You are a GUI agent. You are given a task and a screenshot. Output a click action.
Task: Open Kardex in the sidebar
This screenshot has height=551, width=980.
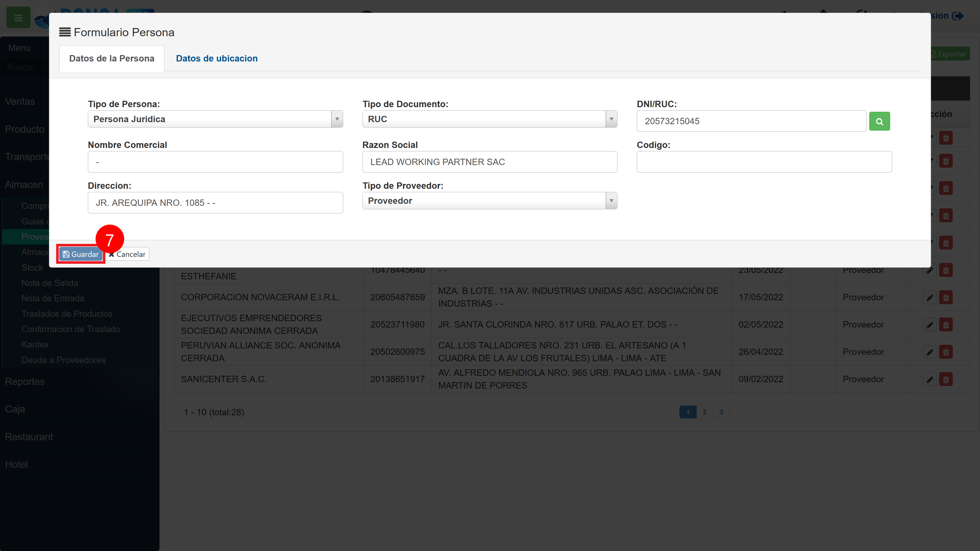coord(35,345)
